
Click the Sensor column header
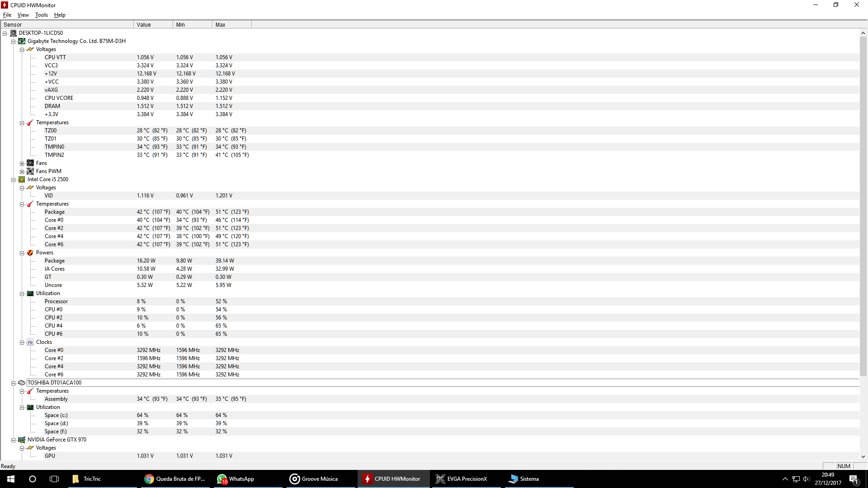[67, 25]
